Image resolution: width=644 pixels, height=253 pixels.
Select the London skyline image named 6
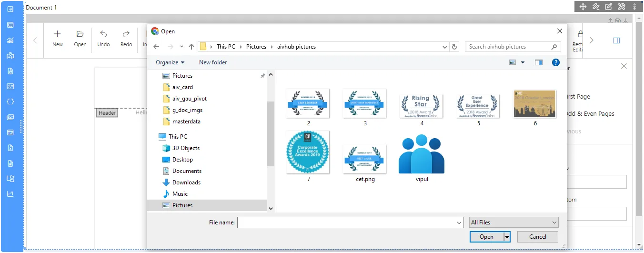(535, 104)
